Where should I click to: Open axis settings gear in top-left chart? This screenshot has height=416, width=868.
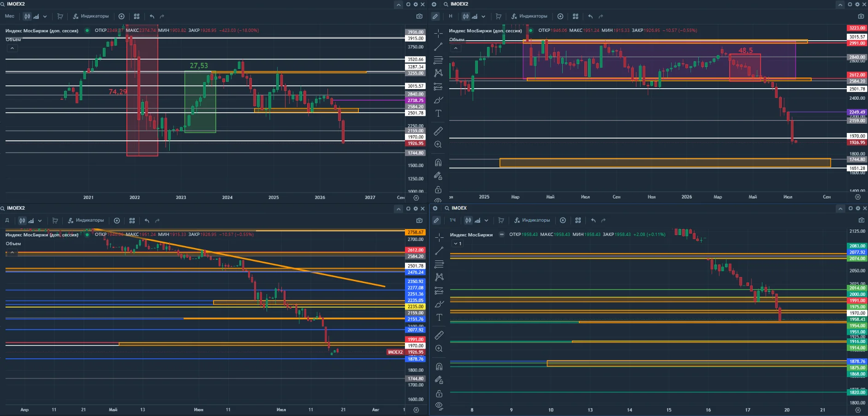[416, 198]
